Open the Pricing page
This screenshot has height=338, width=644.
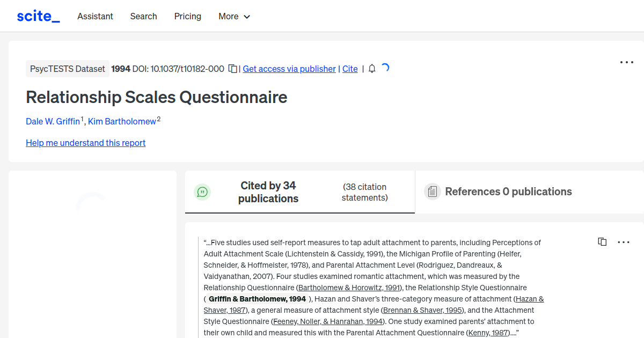click(188, 16)
